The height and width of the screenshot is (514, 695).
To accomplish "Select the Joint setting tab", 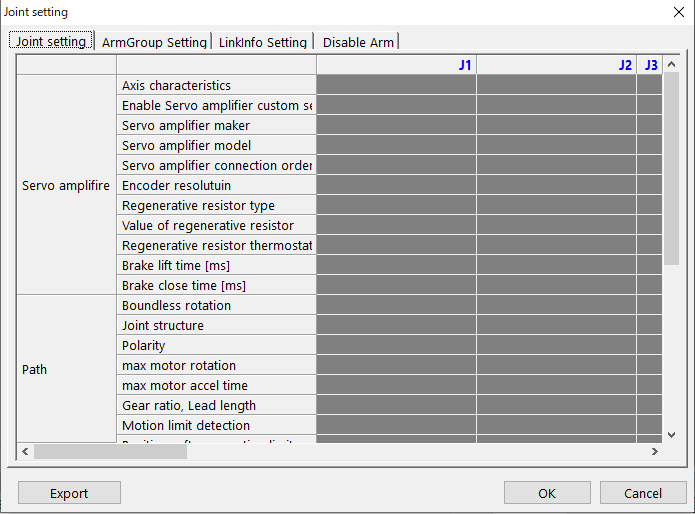I will click(x=52, y=42).
